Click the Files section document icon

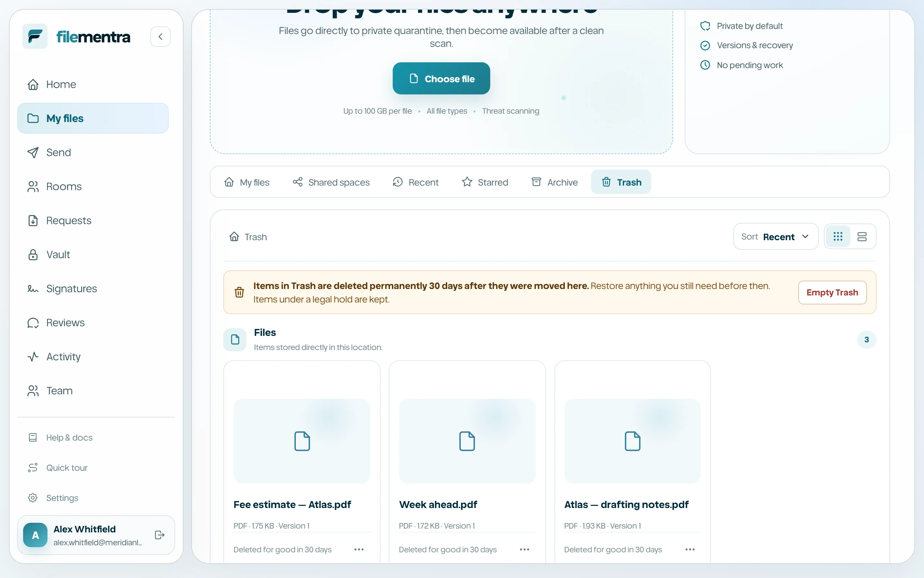click(235, 339)
